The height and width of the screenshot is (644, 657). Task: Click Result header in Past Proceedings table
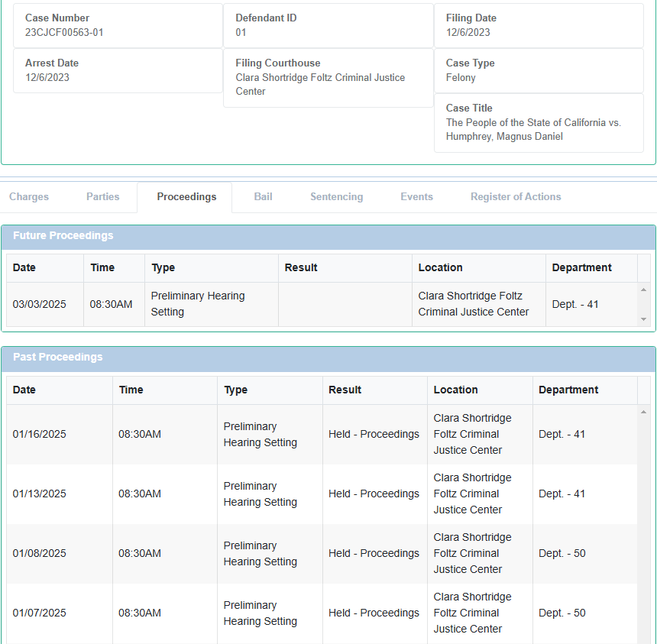(x=345, y=390)
